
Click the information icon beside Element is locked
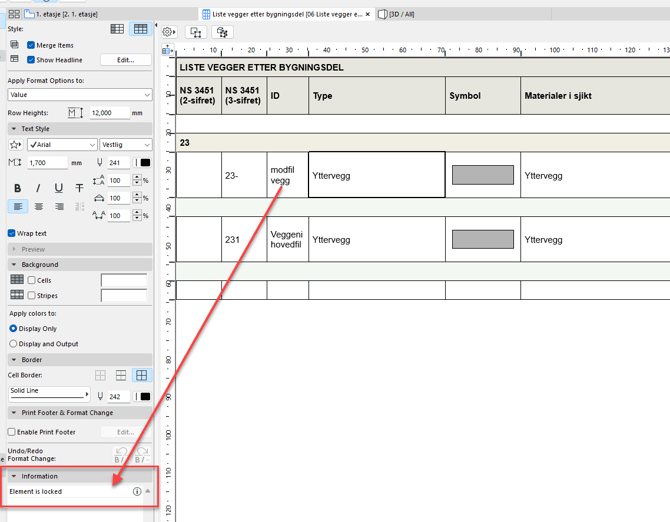137,492
